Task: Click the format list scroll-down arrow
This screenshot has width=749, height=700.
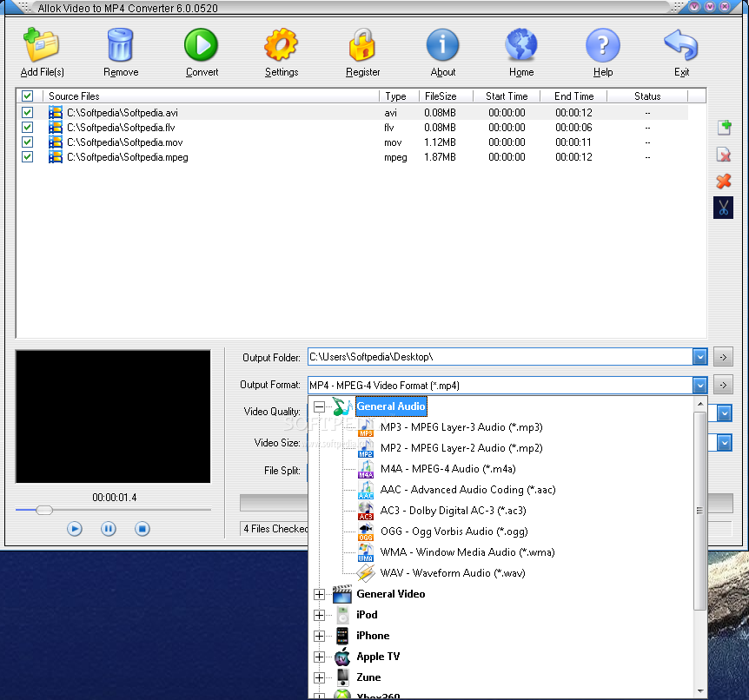Action: (699, 691)
